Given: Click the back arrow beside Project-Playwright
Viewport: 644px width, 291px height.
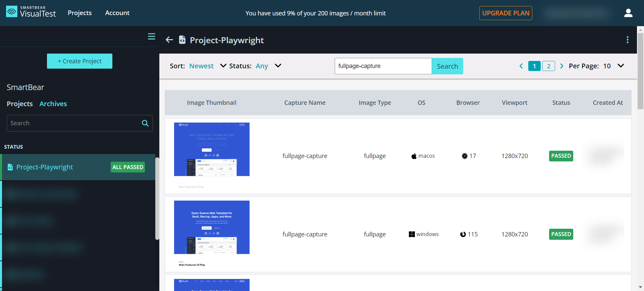Looking at the screenshot, I should [169, 40].
